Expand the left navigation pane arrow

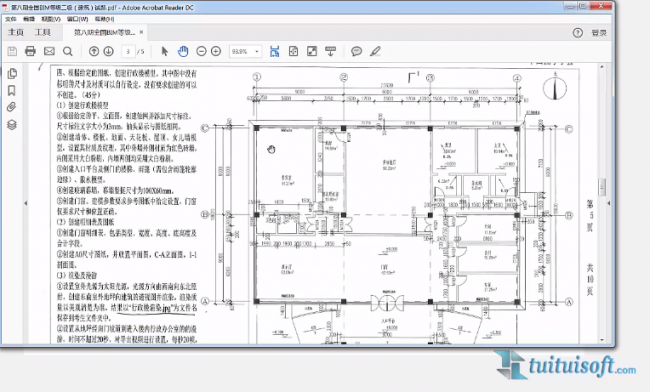click(x=25, y=203)
